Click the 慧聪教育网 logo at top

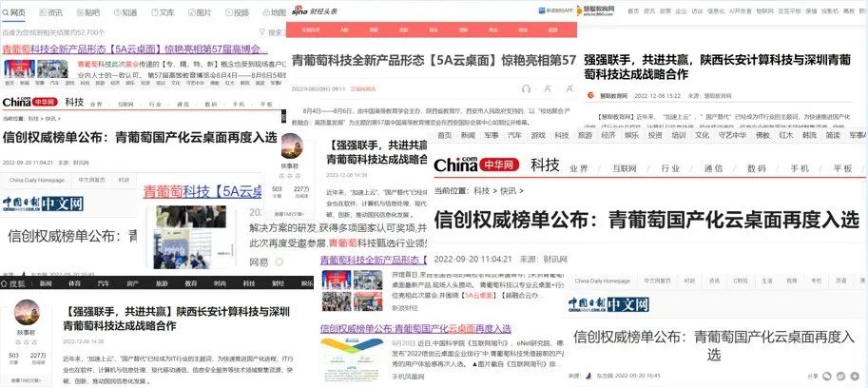tap(597, 10)
